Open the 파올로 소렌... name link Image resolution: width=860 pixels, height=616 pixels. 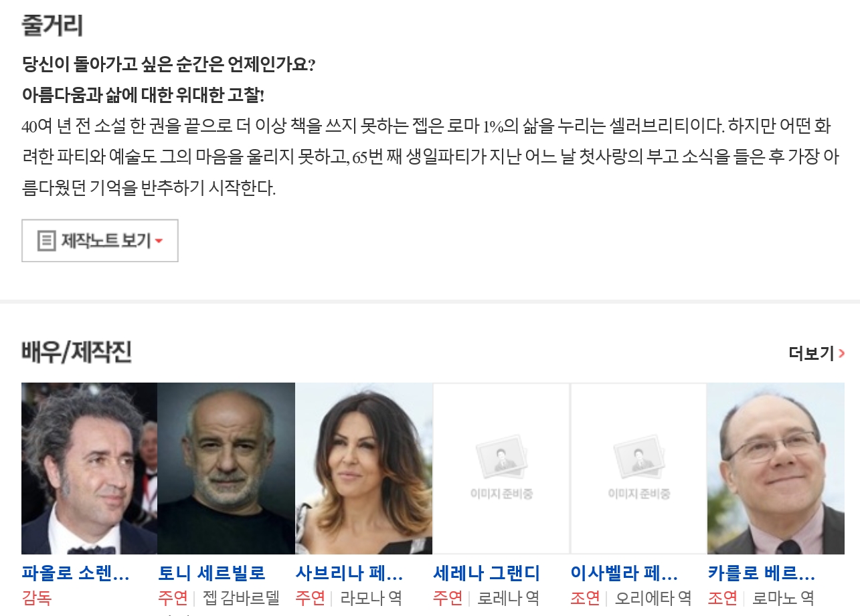(x=76, y=573)
